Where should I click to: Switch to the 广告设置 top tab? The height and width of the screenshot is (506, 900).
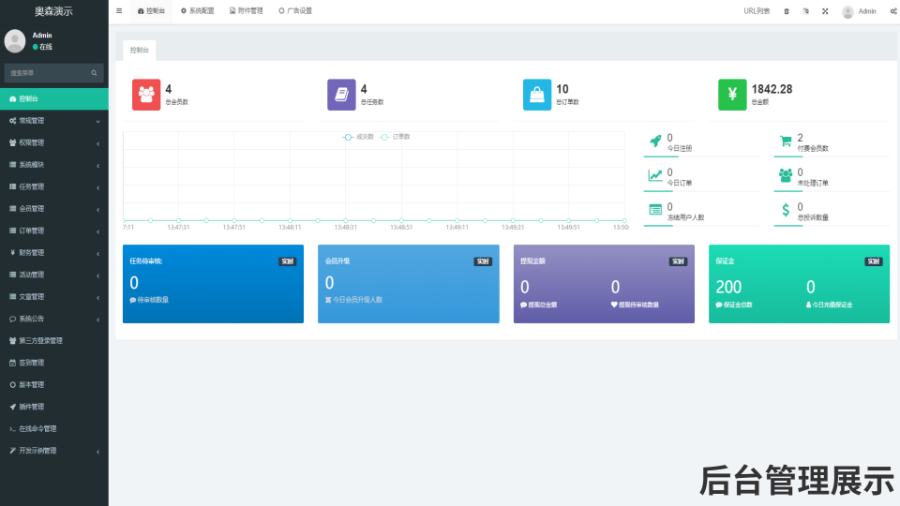click(x=296, y=11)
